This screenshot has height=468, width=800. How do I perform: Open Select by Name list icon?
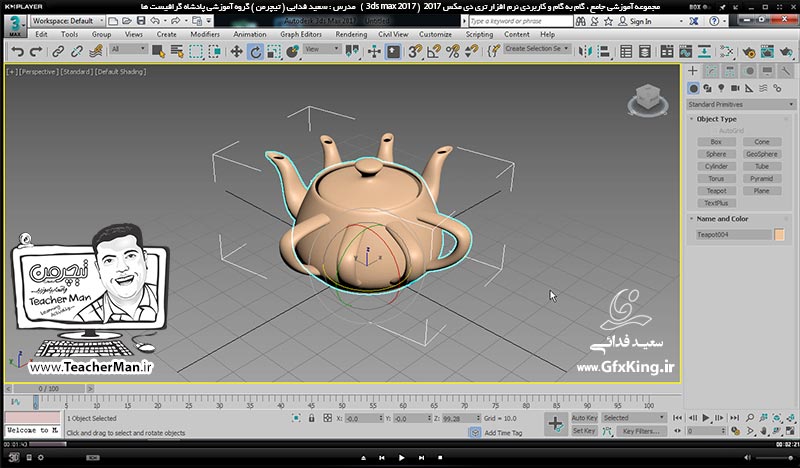(177, 52)
